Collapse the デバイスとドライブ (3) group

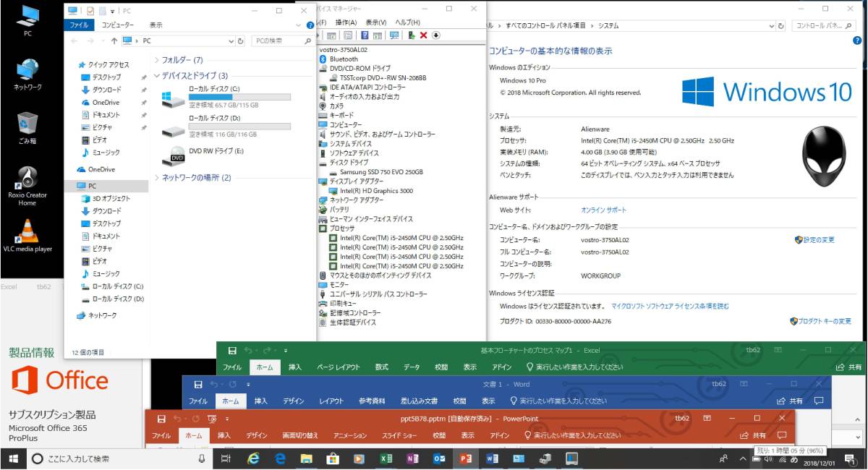click(157, 75)
